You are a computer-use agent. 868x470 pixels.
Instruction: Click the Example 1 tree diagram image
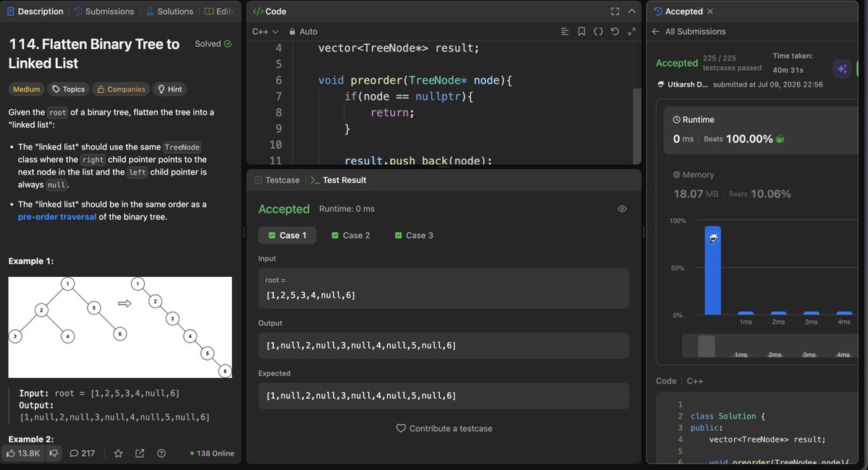point(120,327)
